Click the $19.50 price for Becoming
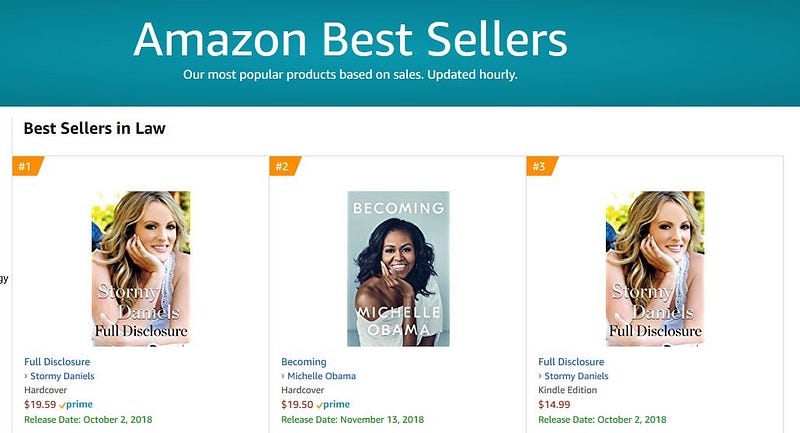This screenshot has height=433, width=800. coord(296,405)
